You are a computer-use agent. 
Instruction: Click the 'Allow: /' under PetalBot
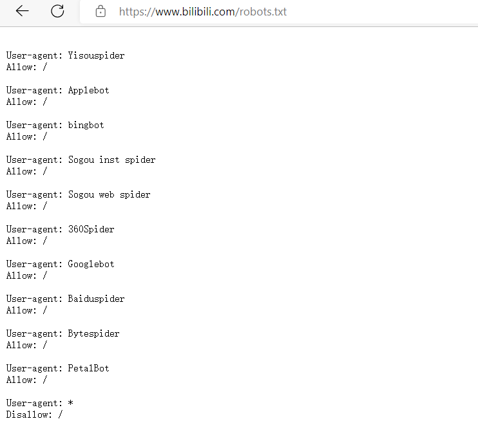27,379
